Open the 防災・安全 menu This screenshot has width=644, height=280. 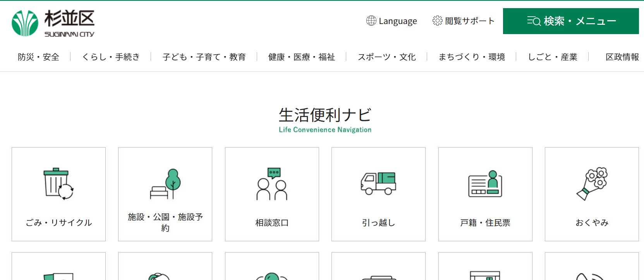coord(38,57)
